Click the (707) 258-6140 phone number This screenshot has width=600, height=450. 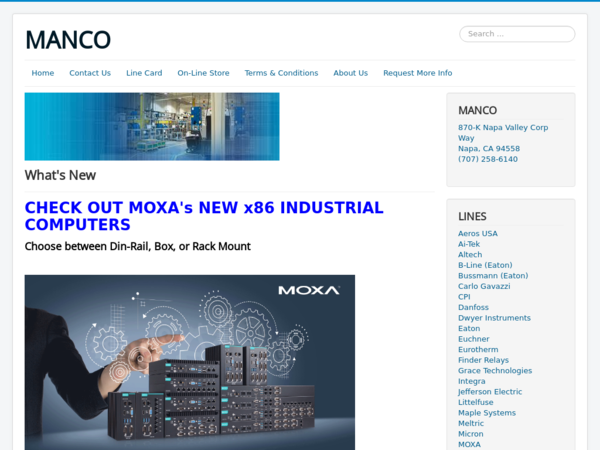pos(488,159)
